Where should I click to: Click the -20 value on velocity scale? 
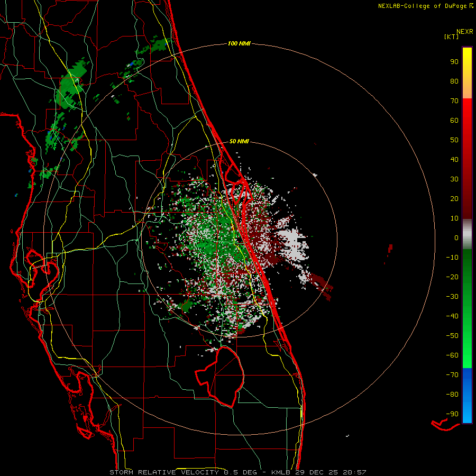(x=452, y=277)
